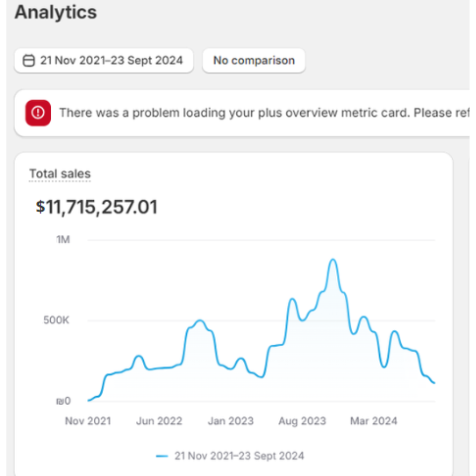The image size is (476, 476).
Task: Click the blue legend line swatch
Action: 162,456
